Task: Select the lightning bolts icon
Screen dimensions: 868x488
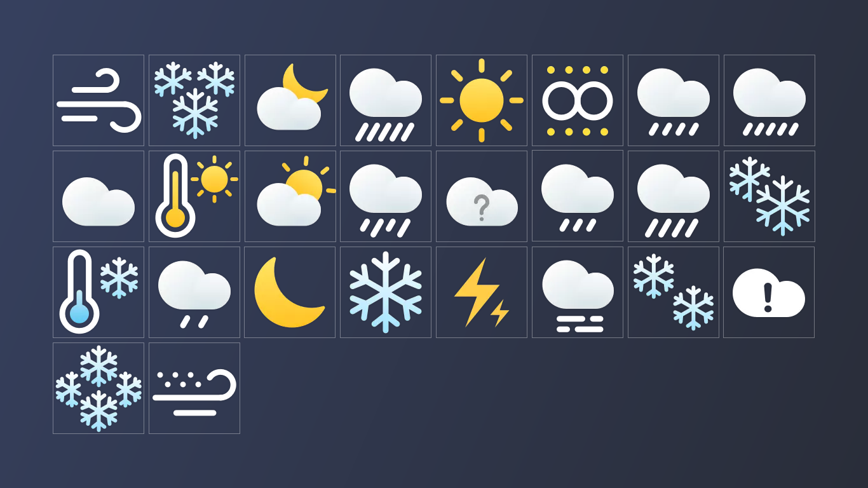Action: (482, 292)
